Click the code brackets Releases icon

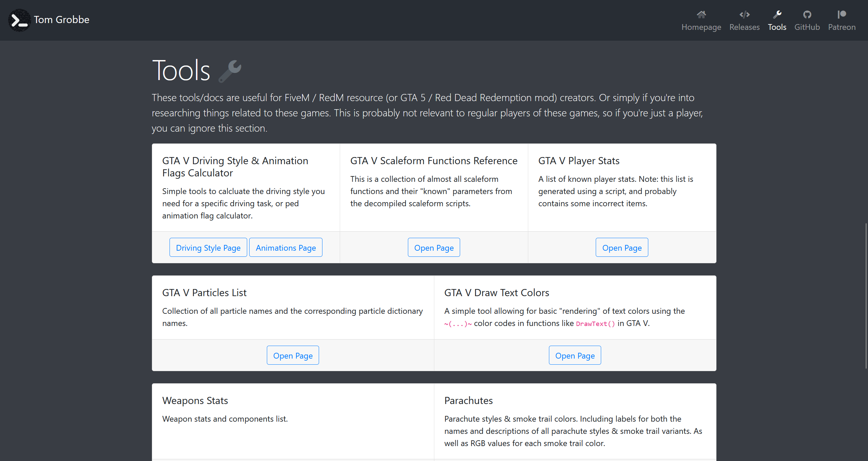click(745, 14)
